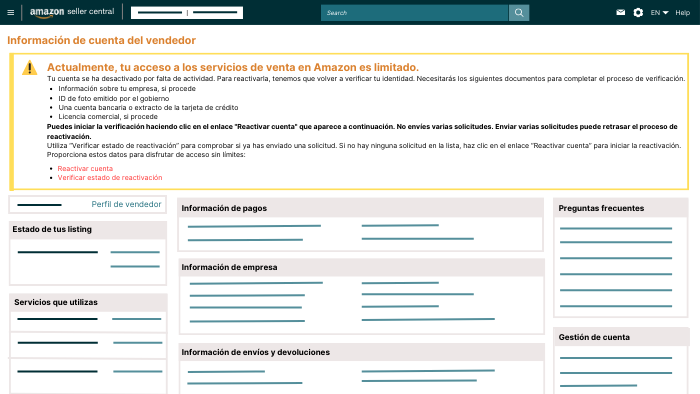The height and width of the screenshot is (394, 700).
Task: Click the Estado de tus listing header
Action: (x=88, y=229)
